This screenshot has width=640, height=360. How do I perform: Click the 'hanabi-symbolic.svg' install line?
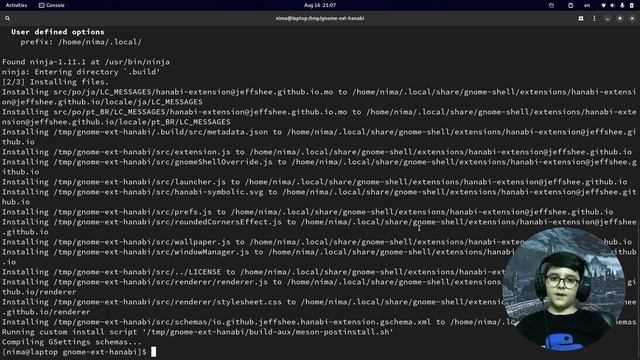319,197
